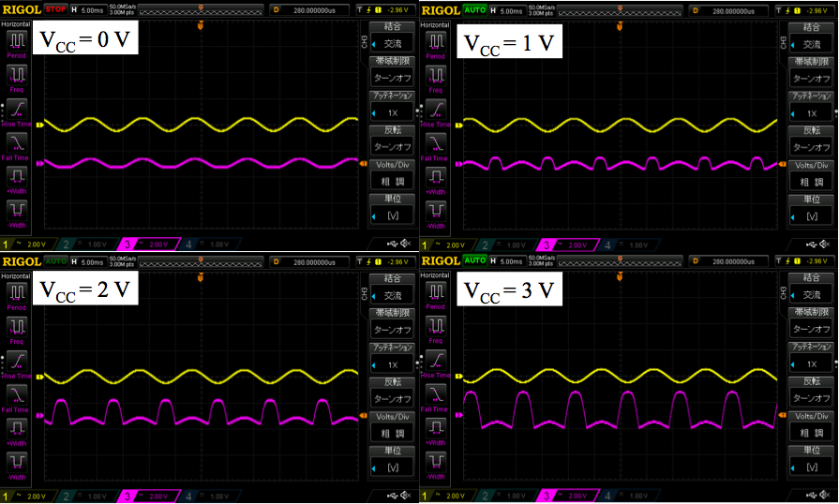The width and height of the screenshot is (839, 504).
Task: Toggle 帯域制限 ターンオフ in VCC = 3 V screen
Action: [811, 323]
